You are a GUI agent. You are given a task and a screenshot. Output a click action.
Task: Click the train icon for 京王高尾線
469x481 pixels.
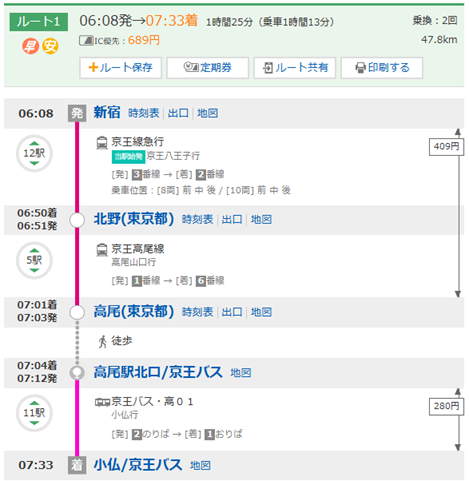(102, 250)
